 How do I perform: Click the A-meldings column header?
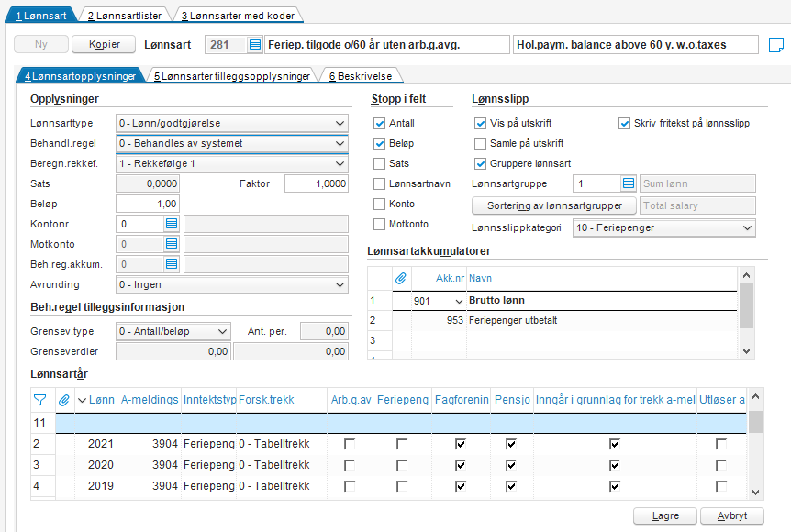150,400
